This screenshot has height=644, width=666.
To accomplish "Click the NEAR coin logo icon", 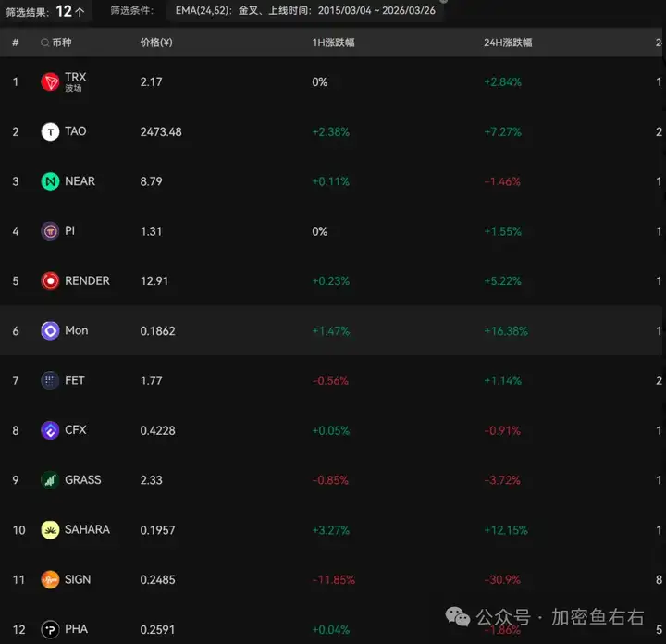I will [x=50, y=181].
